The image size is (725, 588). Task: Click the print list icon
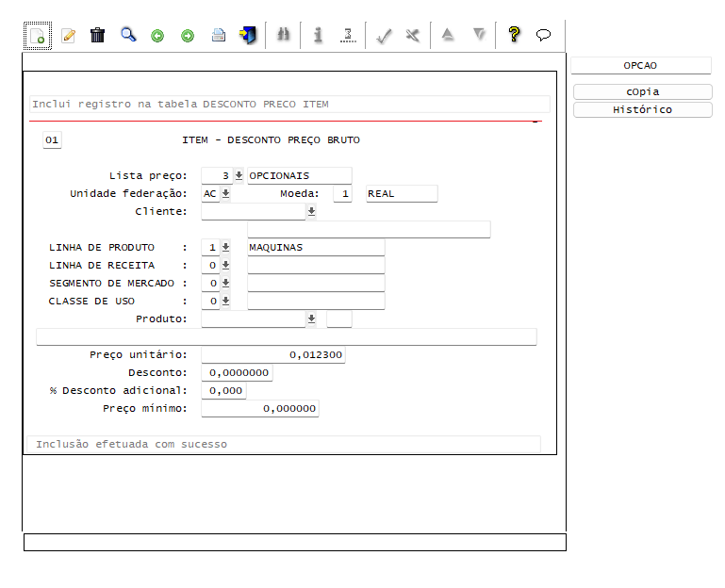(218, 35)
